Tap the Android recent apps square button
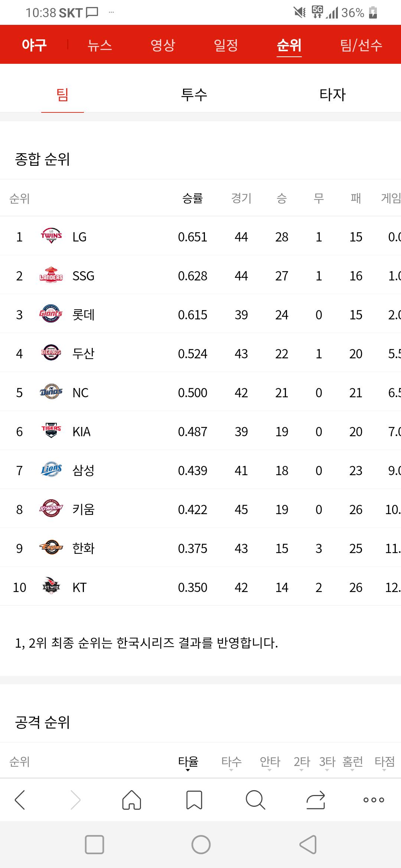 pos(94,845)
